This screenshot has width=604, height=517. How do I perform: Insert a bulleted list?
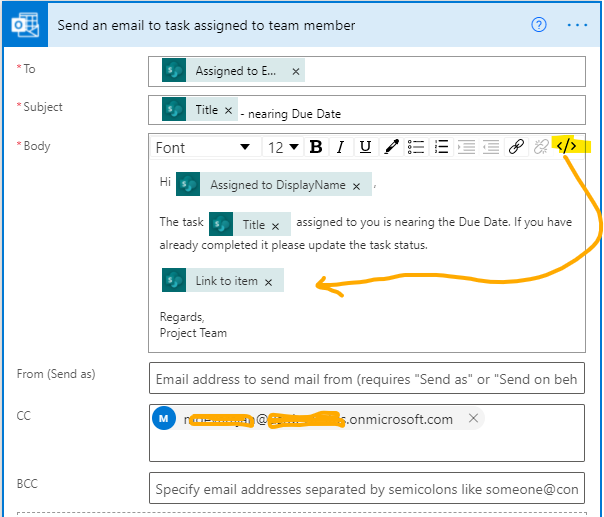point(416,147)
